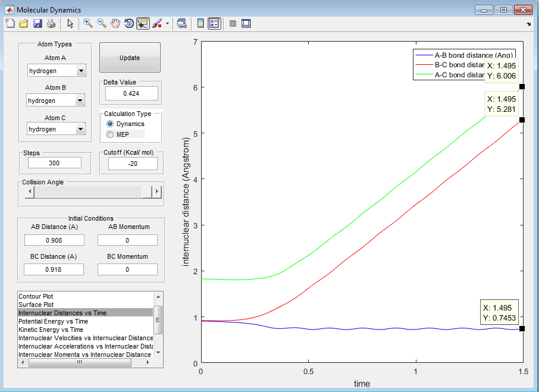This screenshot has width=539, height=392.
Task: Open the Atom A element dropdown
Action: [81, 71]
